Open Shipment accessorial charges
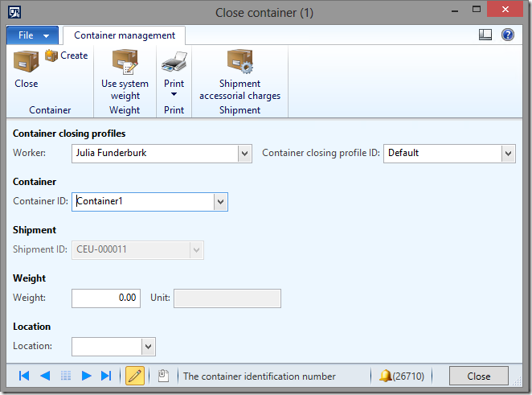 click(239, 63)
